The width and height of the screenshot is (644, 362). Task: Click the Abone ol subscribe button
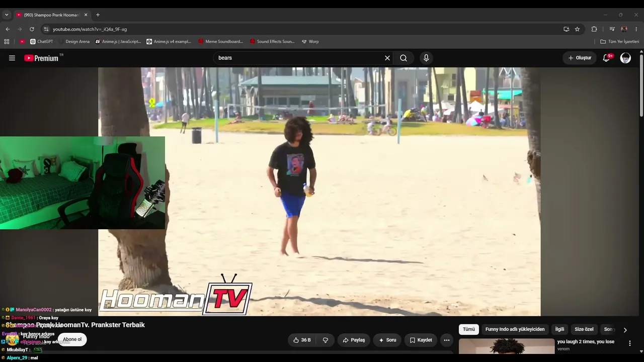tap(72, 339)
